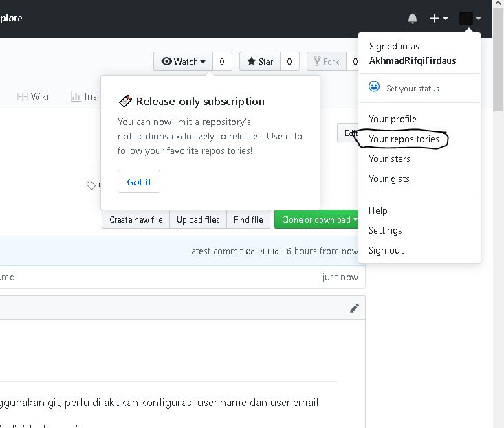
Task: Set your status in the user menu
Action: click(413, 89)
